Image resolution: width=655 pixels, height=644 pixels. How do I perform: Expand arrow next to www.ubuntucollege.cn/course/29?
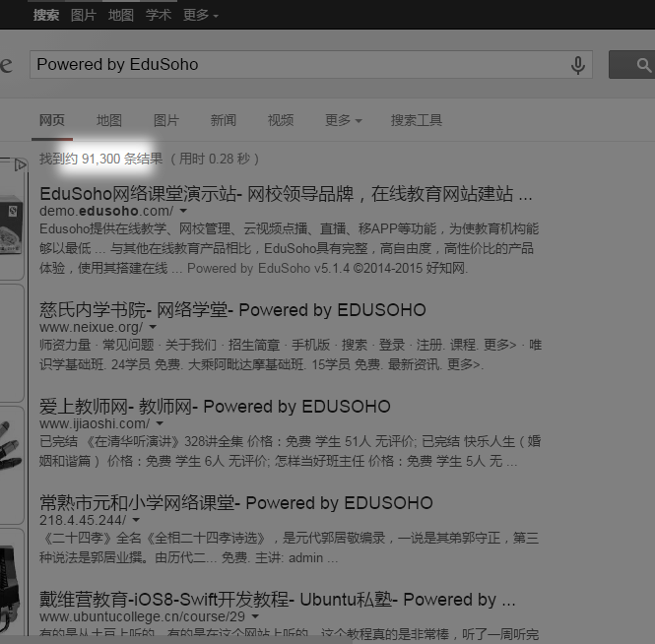click(x=255, y=616)
